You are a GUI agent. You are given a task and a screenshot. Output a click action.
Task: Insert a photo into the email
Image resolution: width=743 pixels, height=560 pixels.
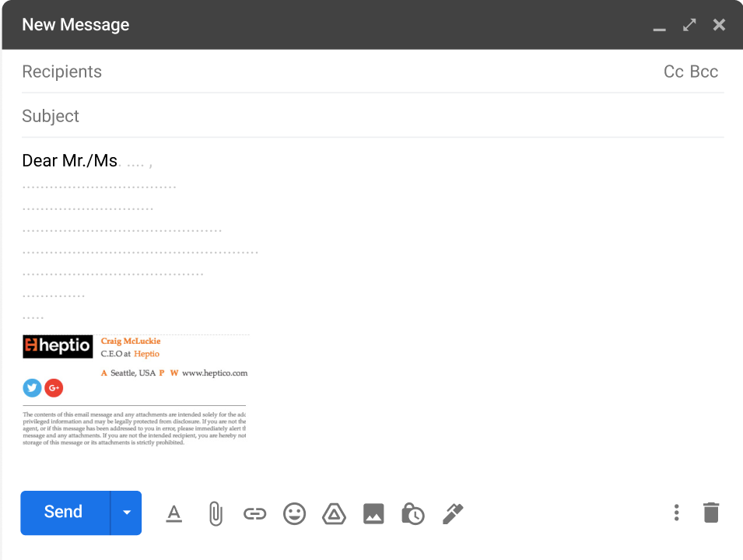coord(373,513)
